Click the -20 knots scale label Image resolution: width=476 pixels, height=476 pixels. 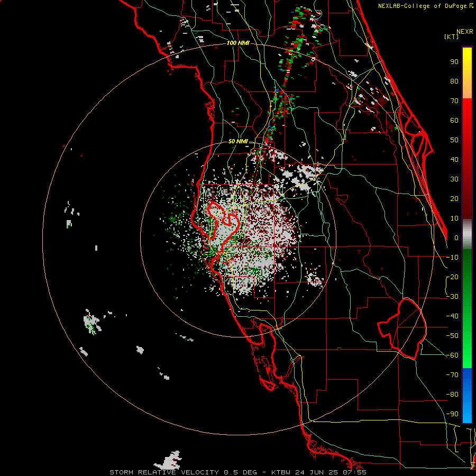(x=452, y=277)
